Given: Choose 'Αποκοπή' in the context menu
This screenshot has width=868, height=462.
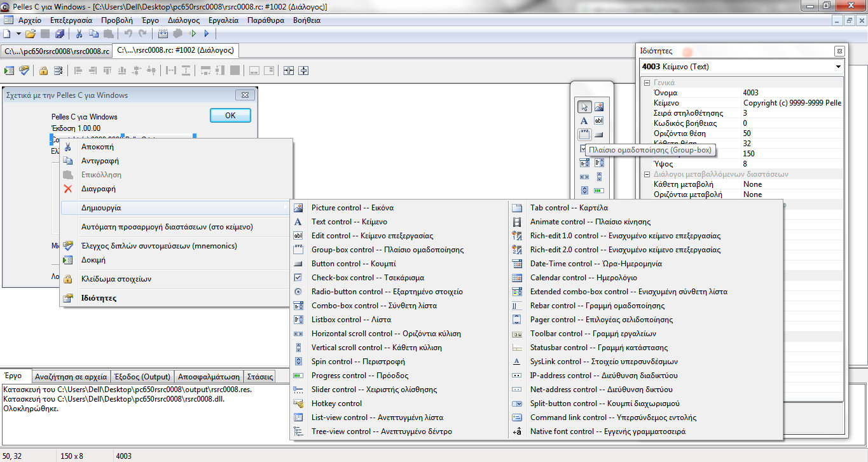Looking at the screenshot, I should 176,147.
